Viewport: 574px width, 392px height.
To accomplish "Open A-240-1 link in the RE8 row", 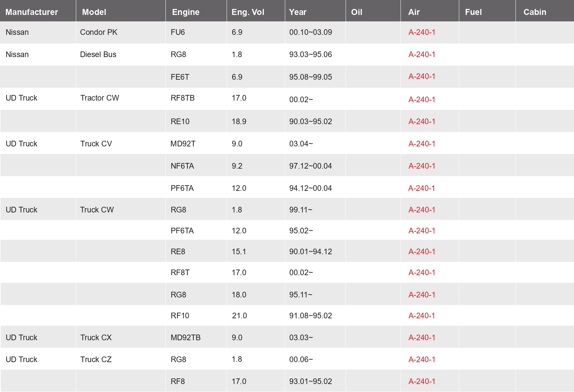I will (422, 252).
